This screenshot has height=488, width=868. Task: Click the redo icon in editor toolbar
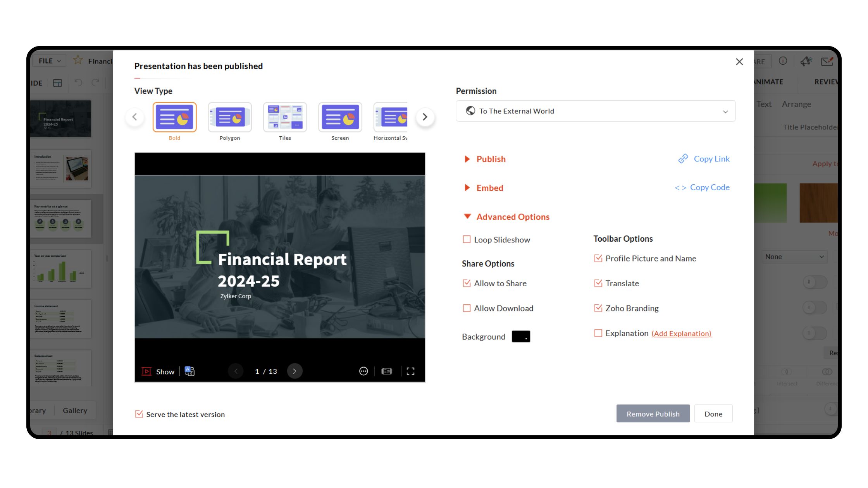point(95,82)
